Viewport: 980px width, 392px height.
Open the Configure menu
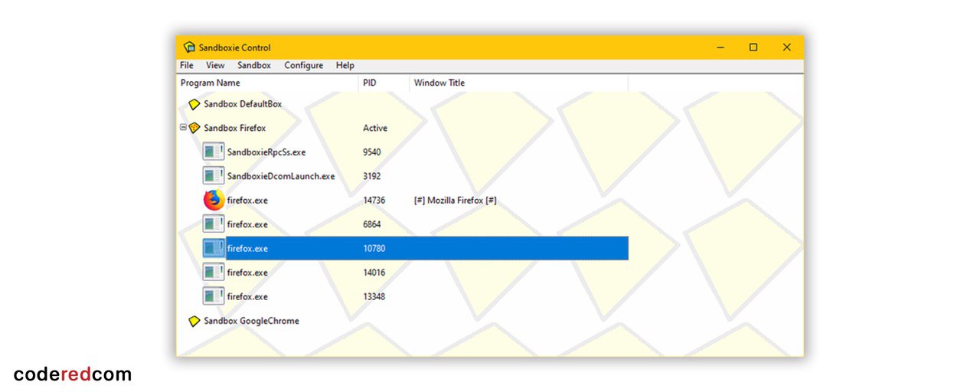(x=304, y=66)
